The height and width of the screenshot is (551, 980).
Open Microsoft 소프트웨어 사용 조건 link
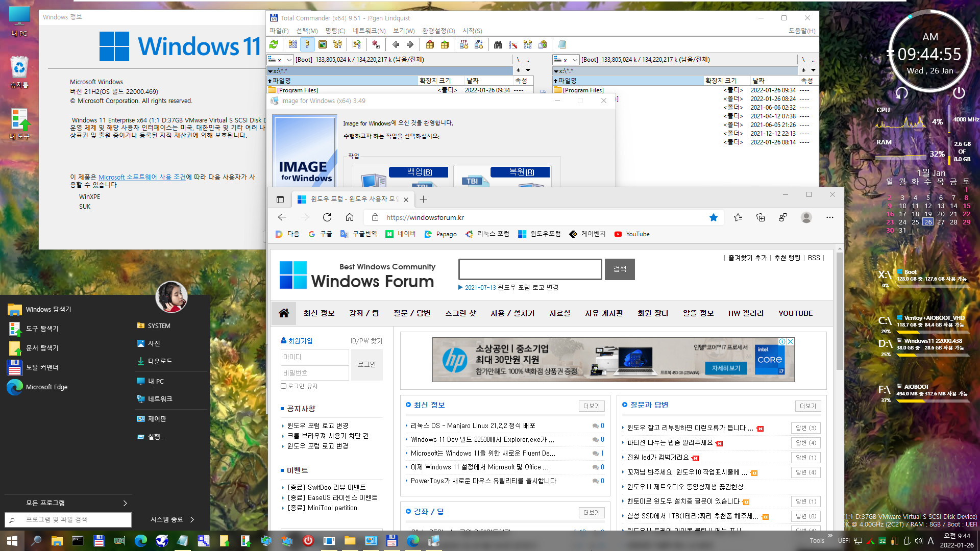[x=142, y=177]
